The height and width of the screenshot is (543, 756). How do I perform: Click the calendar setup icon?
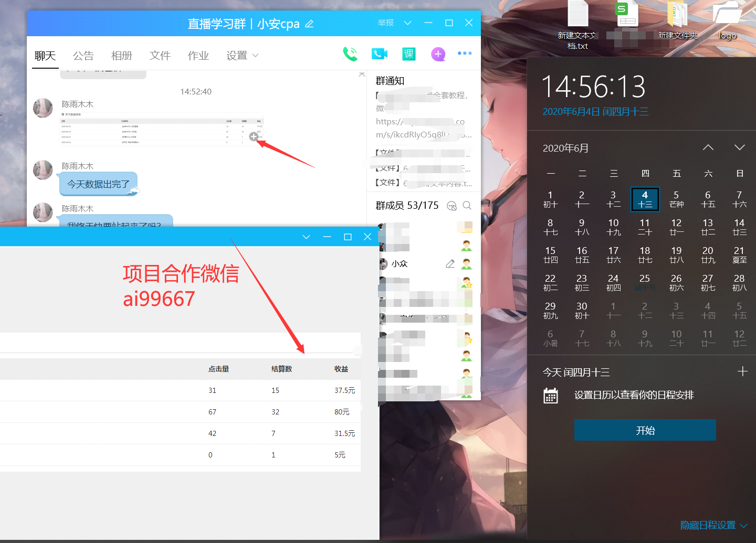click(551, 396)
